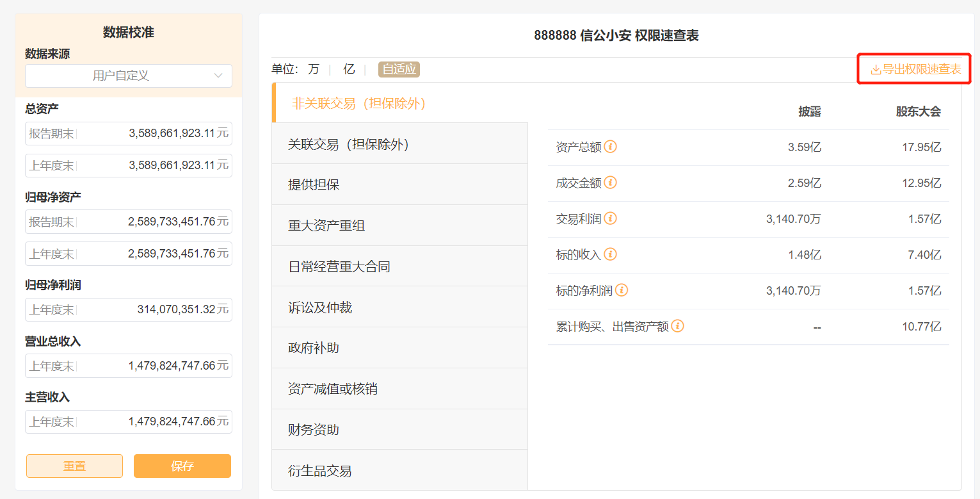Click the title 888888 信公小安 权限速查表
Screen dimensions: 980x499
pyautogui.click(x=616, y=36)
